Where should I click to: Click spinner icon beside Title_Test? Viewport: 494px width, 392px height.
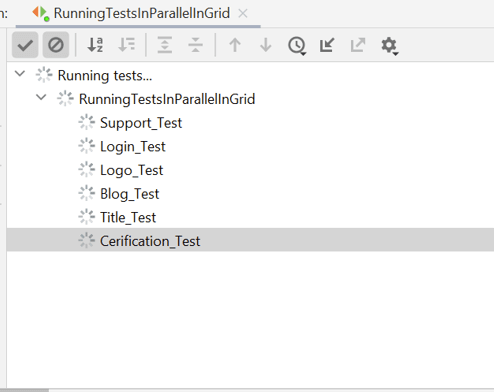(x=87, y=217)
